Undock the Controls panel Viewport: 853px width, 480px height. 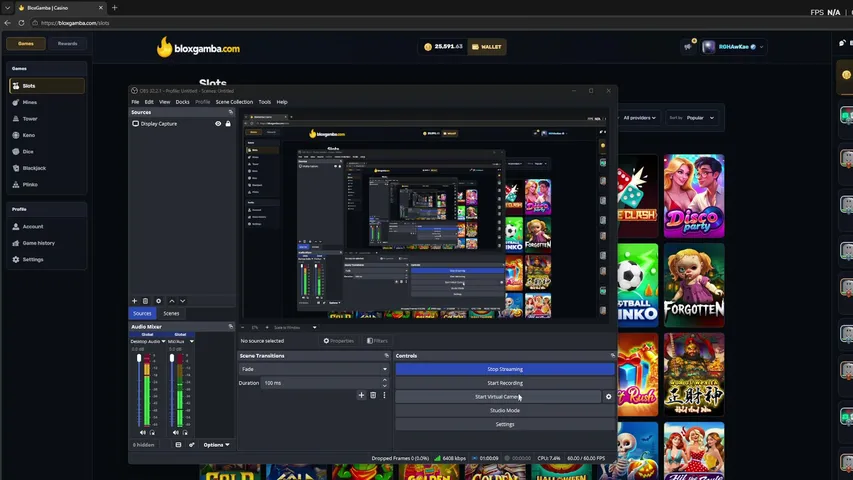613,355
